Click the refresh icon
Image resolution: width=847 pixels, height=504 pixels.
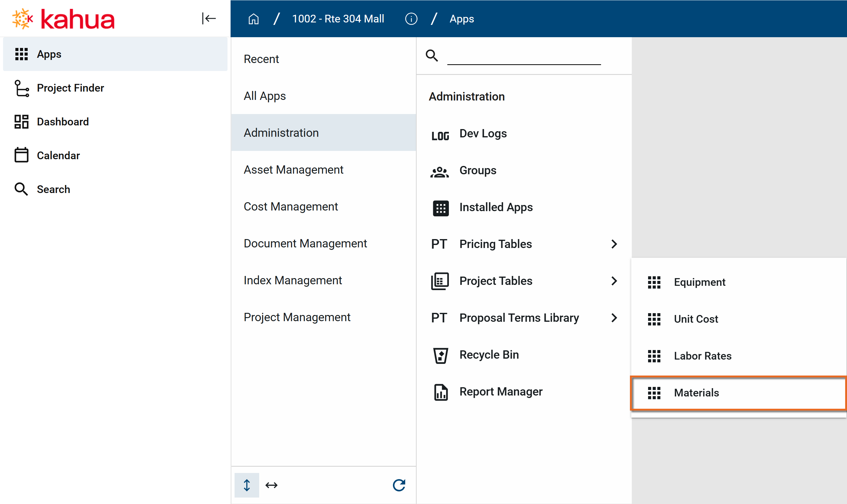click(399, 485)
